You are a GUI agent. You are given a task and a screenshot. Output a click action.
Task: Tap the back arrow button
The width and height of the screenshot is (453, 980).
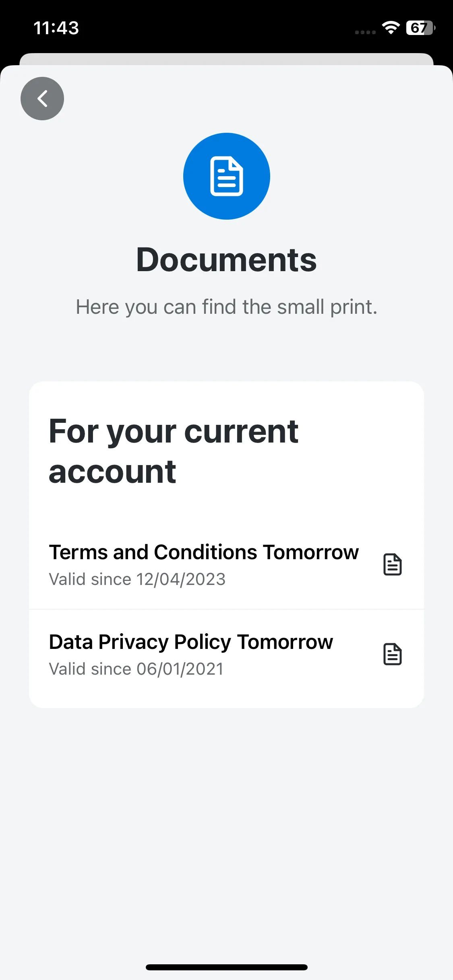pos(42,99)
